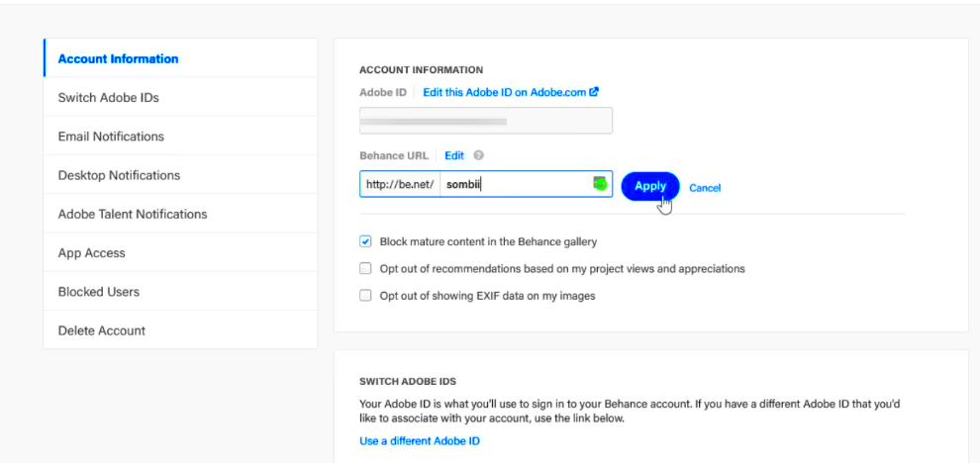The height and width of the screenshot is (463, 980).
Task: Click the SWITCH ADOBE IDS heading
Action: 408,381
